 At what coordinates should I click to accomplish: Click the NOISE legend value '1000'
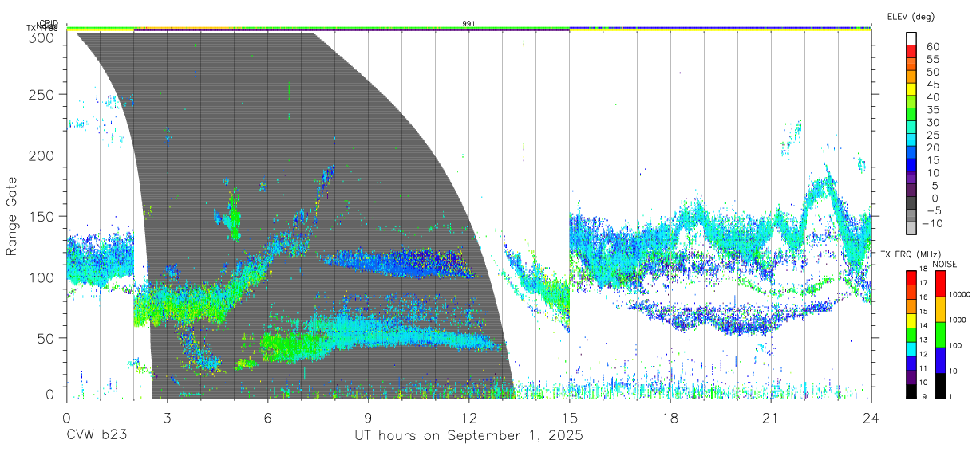[x=957, y=321]
